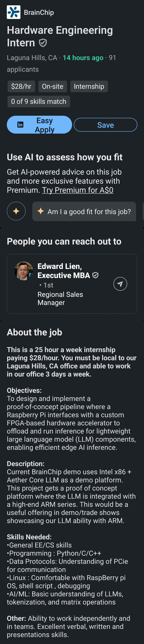
Task: Tap the Hardware Engineering Intern job title
Action: coord(60,36)
